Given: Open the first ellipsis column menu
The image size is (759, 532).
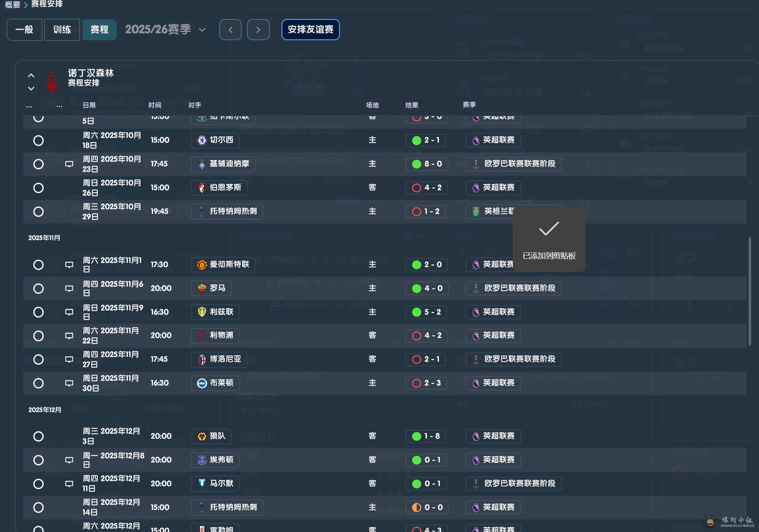Looking at the screenshot, I should (29, 106).
